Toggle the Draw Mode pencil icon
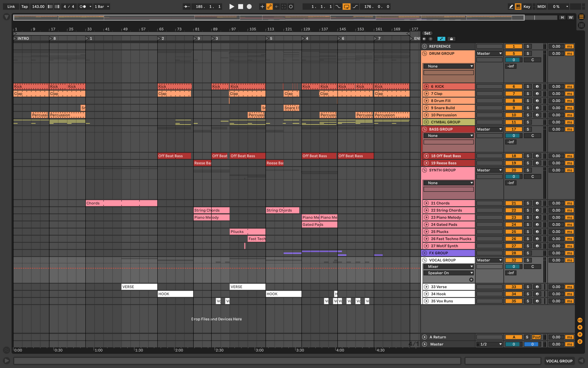 tap(511, 7)
